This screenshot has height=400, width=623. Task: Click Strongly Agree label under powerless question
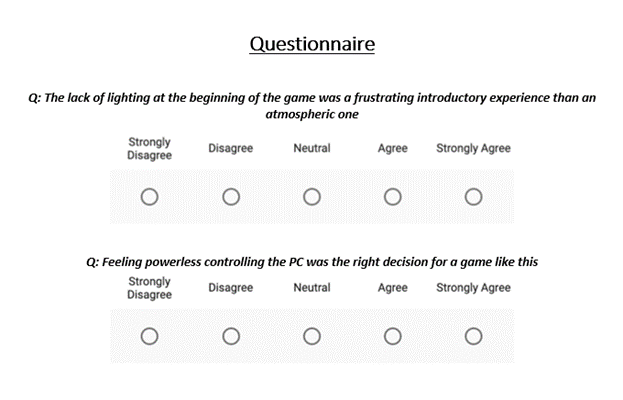coord(473,288)
